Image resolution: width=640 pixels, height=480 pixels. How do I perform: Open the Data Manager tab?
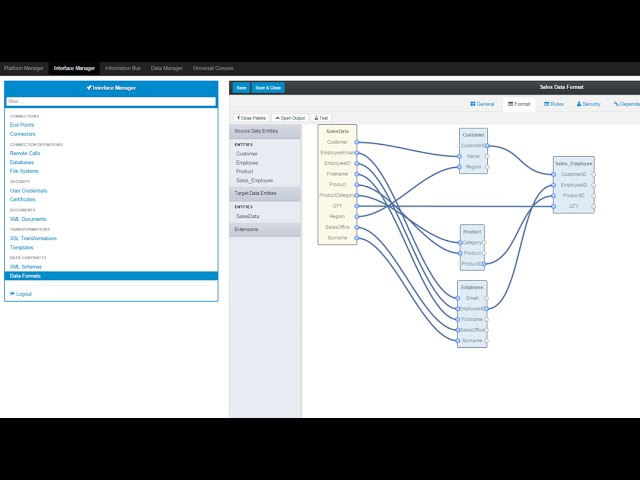167,69
